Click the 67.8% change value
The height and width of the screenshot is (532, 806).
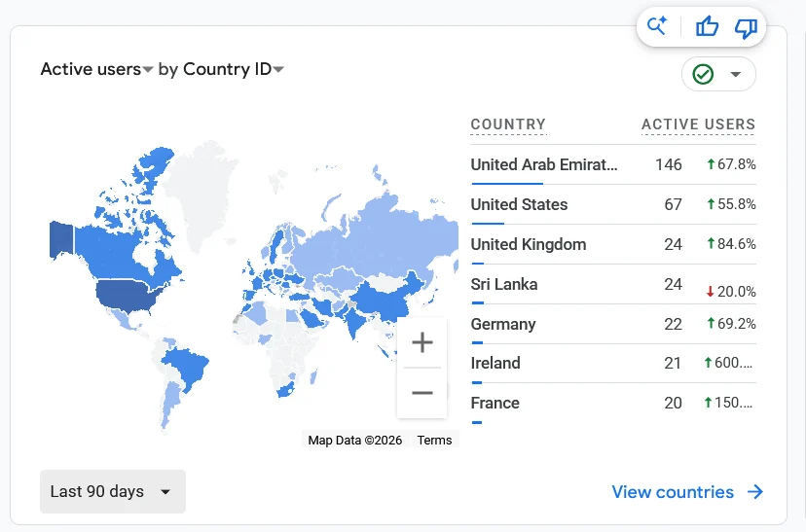(736, 164)
